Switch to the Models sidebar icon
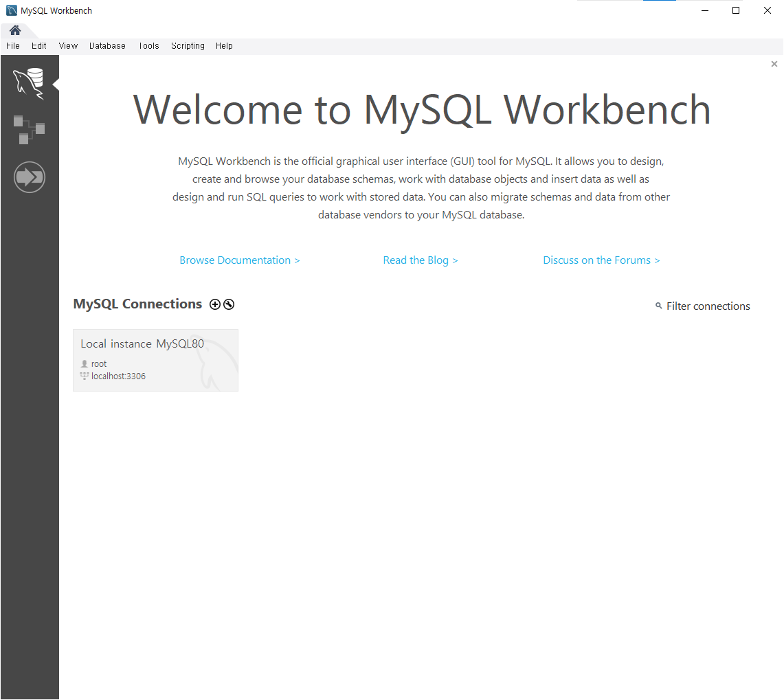Image resolution: width=784 pixels, height=700 pixels. 29,130
